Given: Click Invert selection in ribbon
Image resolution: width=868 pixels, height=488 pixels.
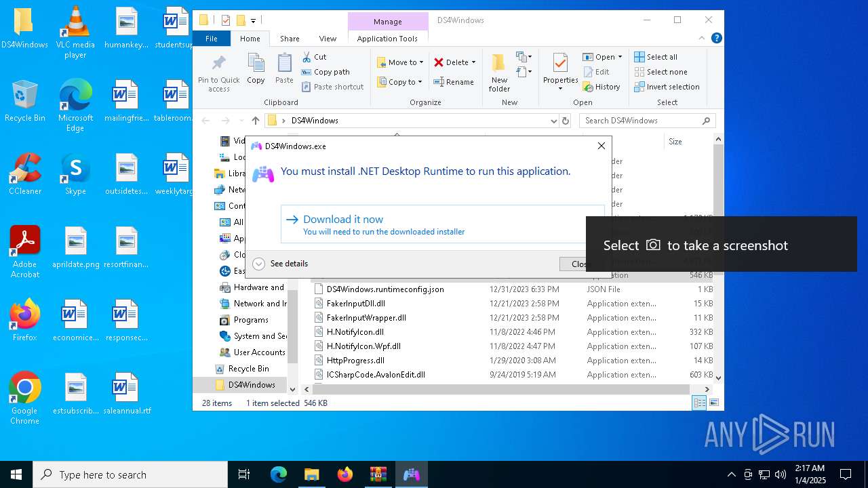Looking at the screenshot, I should pos(667,87).
